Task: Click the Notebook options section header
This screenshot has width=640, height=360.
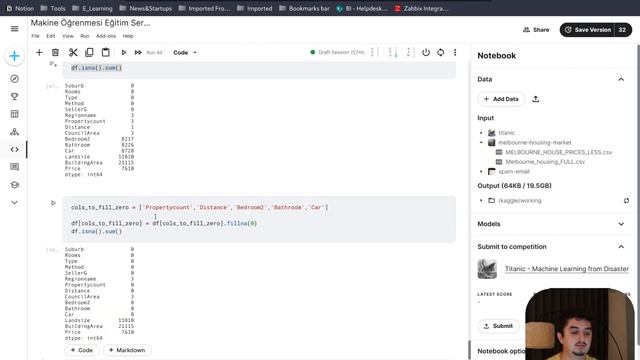Action: 501,351
